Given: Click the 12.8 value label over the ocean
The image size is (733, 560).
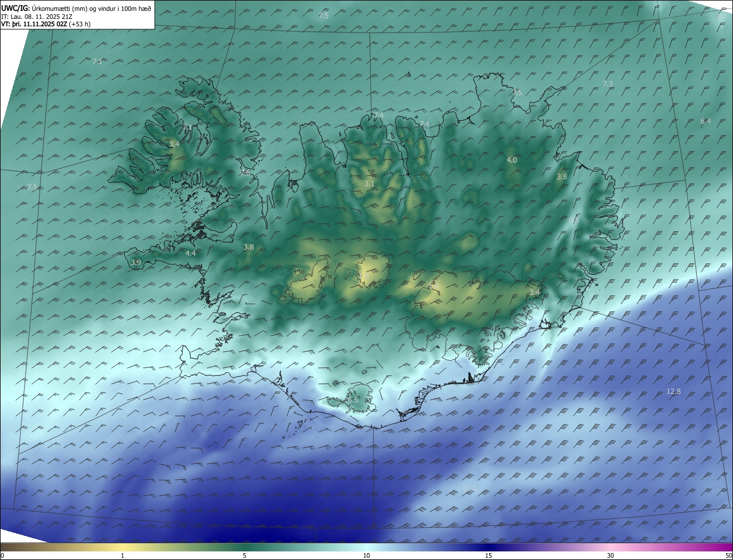Looking at the screenshot, I should click(674, 392).
